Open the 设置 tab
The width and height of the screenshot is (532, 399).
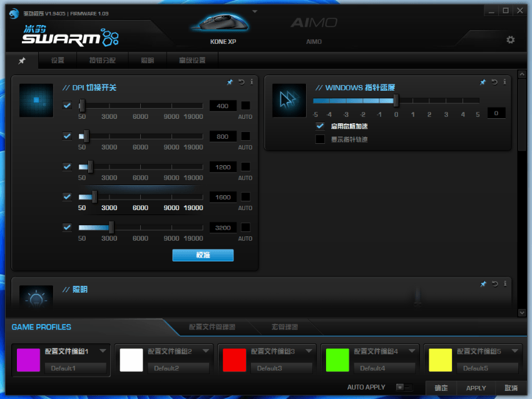pyautogui.click(x=58, y=60)
